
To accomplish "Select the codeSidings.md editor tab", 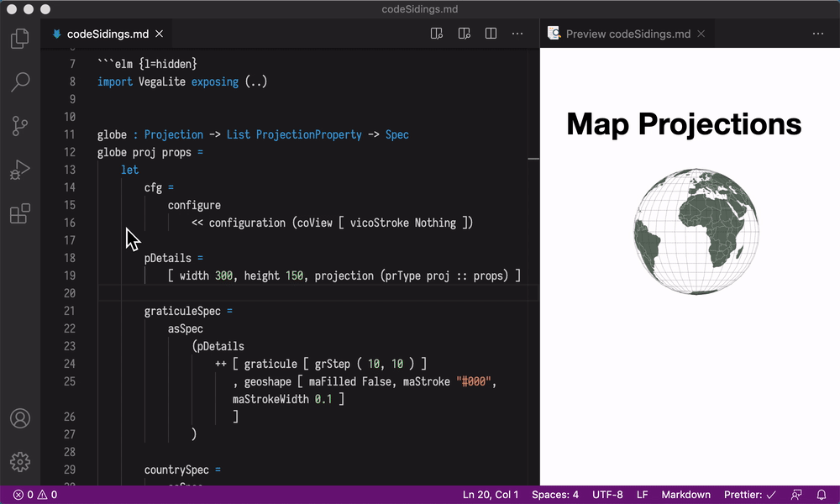I will click(x=108, y=34).
